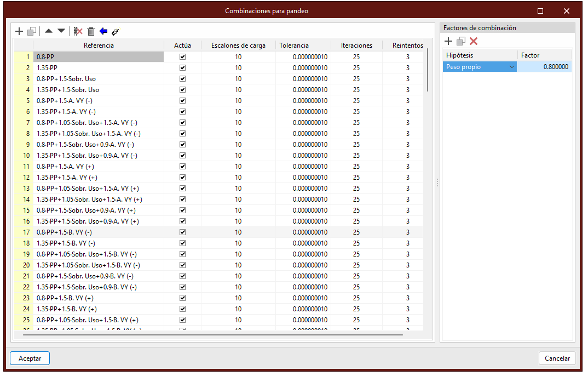
Task: Delete factor with the red X icon
Action: coord(474,41)
